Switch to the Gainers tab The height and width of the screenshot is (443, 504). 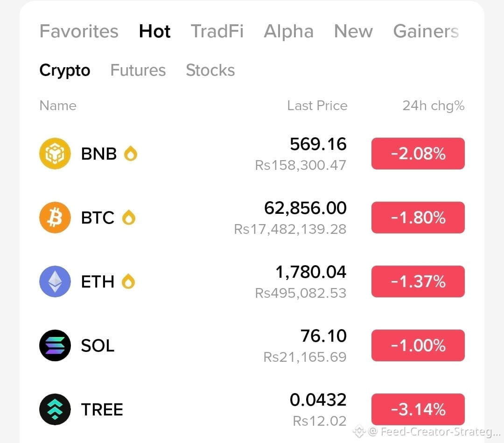(x=426, y=31)
